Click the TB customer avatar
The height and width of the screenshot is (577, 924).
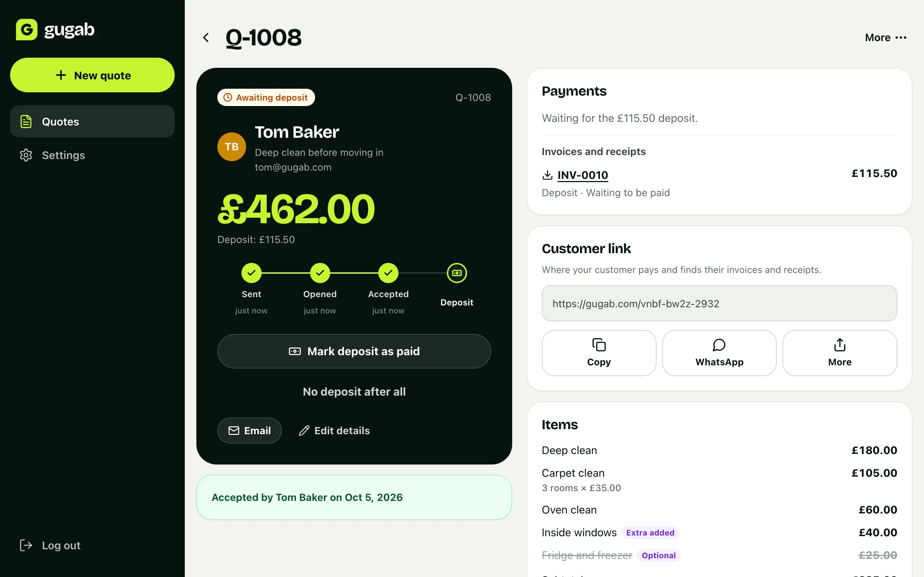click(x=232, y=146)
